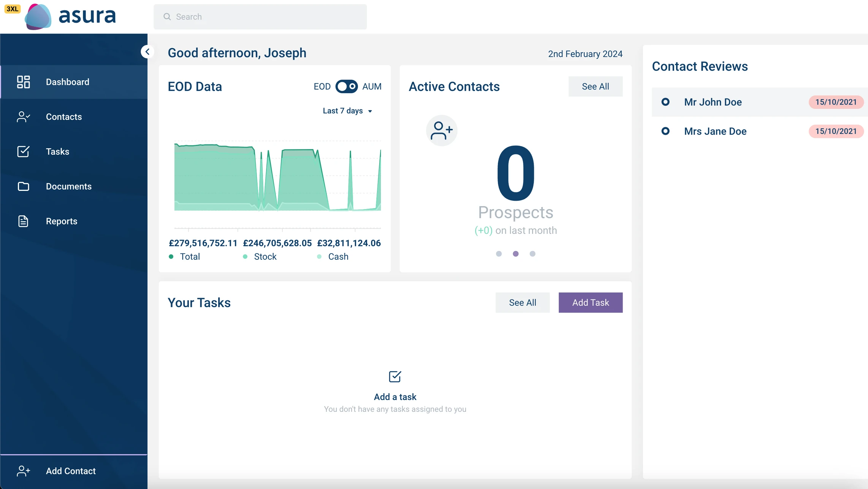Open the Dashboard menu item

pyautogui.click(x=74, y=82)
